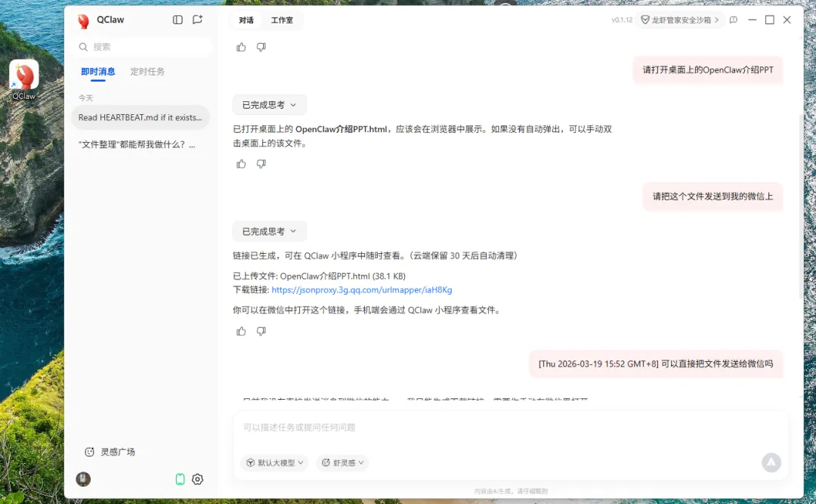Click the 今天 date label in sidebar
This screenshot has width=816, height=504.
(x=86, y=98)
